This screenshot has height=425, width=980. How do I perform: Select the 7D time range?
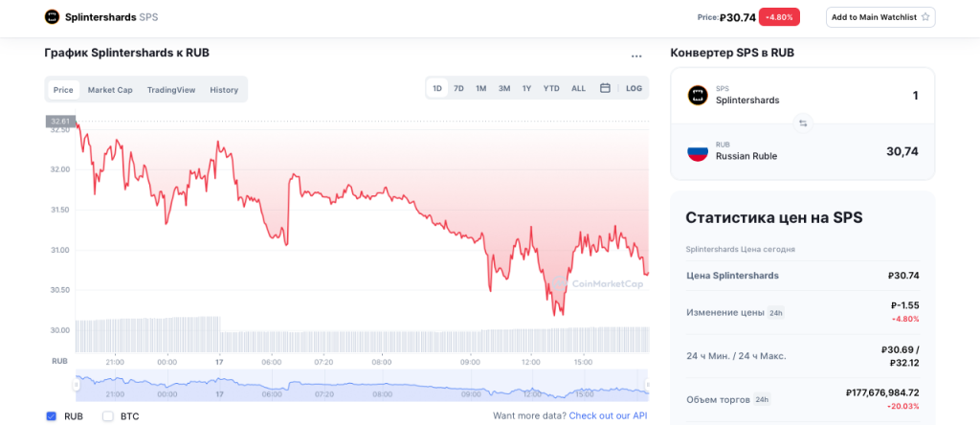click(458, 89)
